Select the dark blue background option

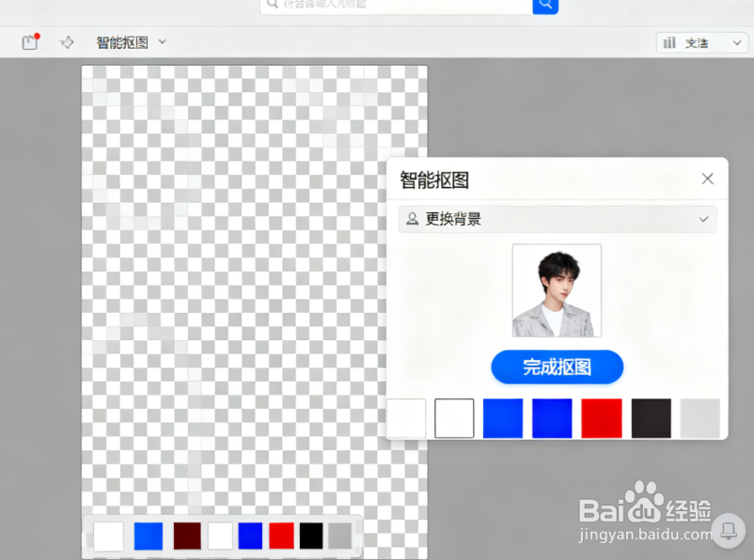click(552, 418)
